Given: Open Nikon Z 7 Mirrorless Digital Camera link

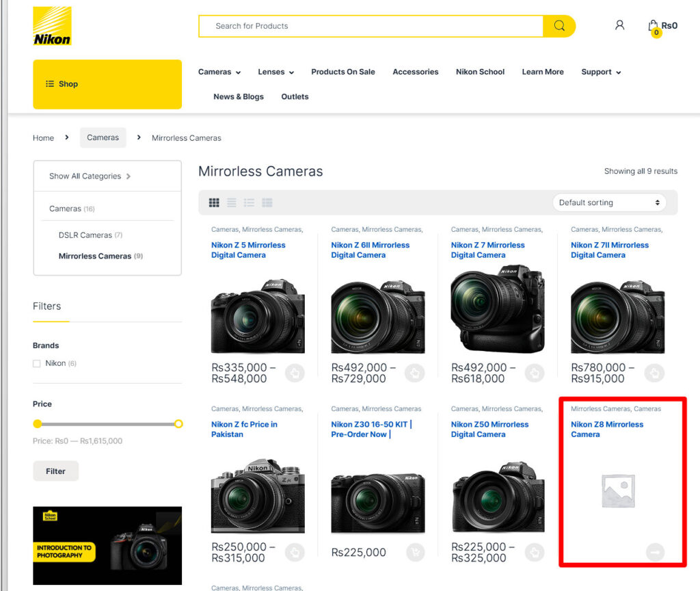Looking at the screenshot, I should tap(487, 250).
